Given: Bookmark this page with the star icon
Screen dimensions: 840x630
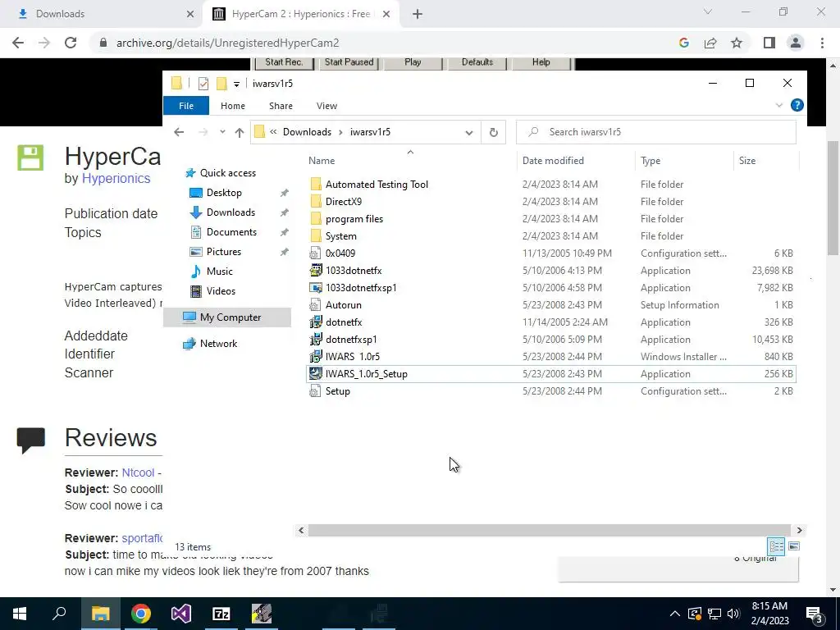Looking at the screenshot, I should (737, 43).
